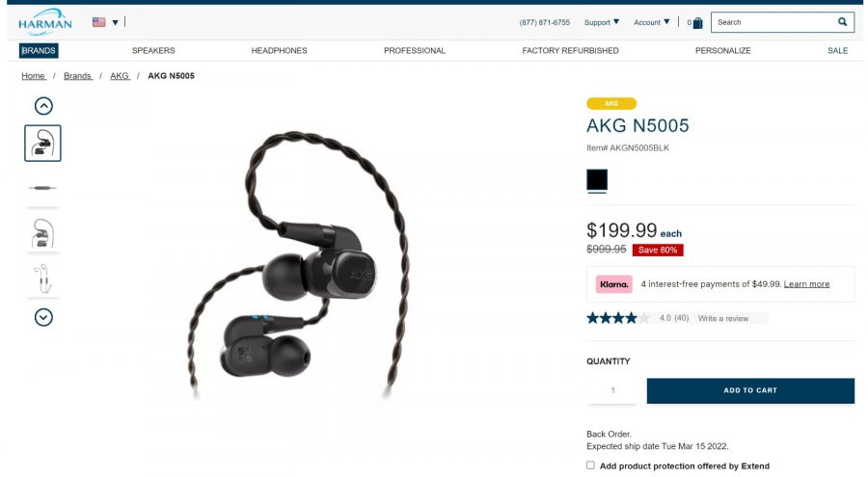Select the inline remote cable thumbnail
This screenshot has height=477, width=868.
click(x=42, y=188)
